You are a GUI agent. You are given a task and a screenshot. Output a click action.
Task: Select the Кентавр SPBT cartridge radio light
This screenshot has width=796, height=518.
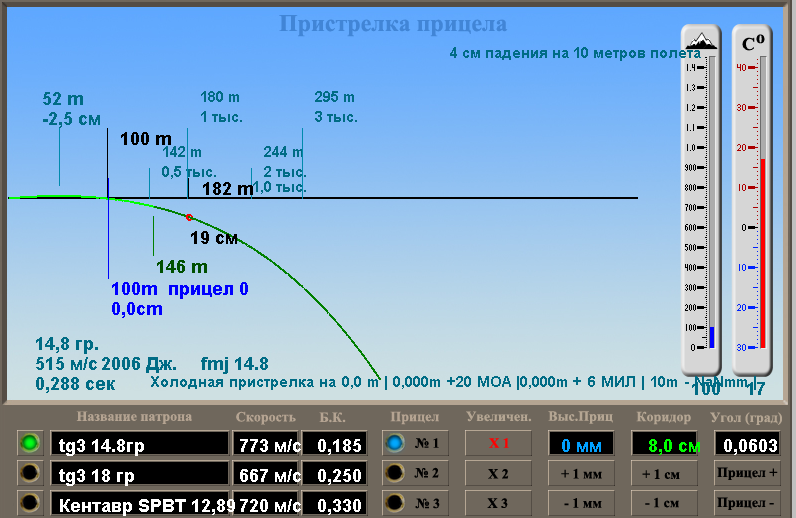click(31, 505)
